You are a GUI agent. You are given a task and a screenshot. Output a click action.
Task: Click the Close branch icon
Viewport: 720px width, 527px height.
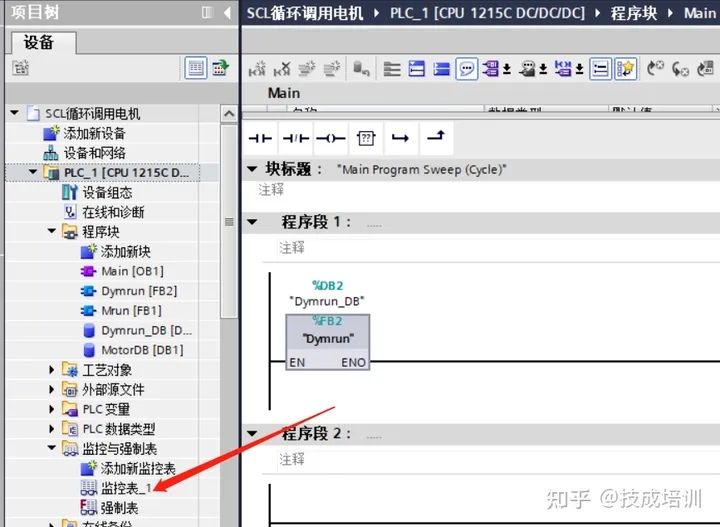click(436, 137)
